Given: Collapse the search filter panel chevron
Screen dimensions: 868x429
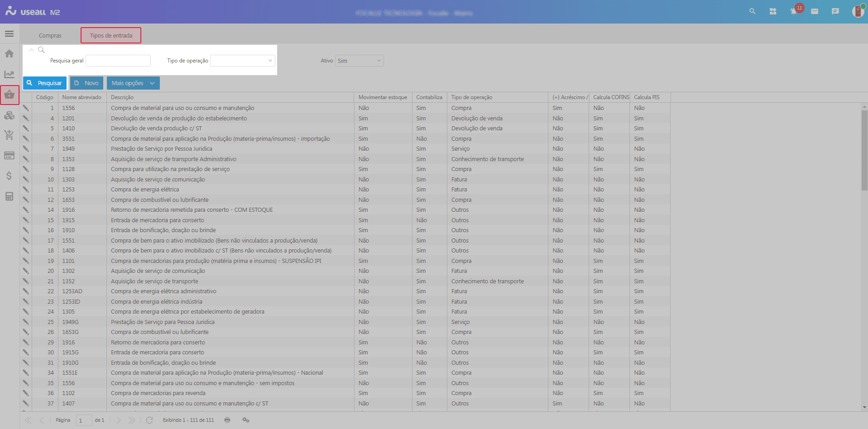Looking at the screenshot, I should pyautogui.click(x=31, y=50).
